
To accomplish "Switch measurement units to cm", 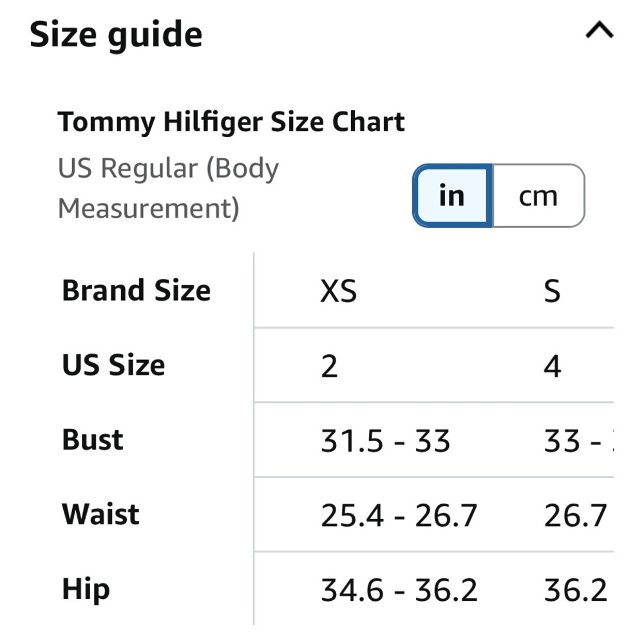I will tap(538, 196).
